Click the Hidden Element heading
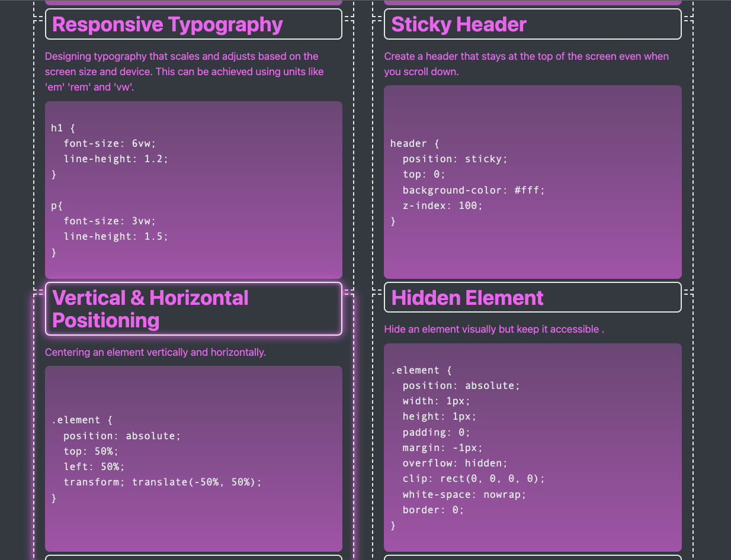The image size is (731, 560). (467, 298)
